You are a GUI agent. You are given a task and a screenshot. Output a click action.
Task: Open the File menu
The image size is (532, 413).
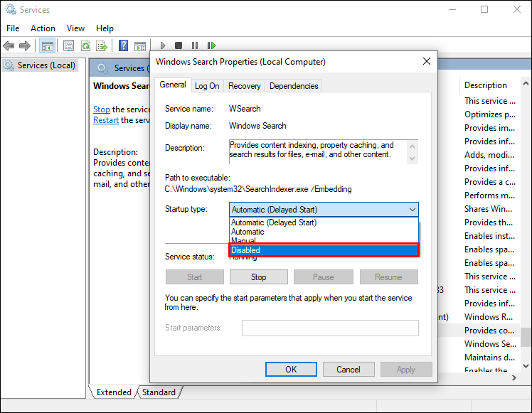point(13,28)
